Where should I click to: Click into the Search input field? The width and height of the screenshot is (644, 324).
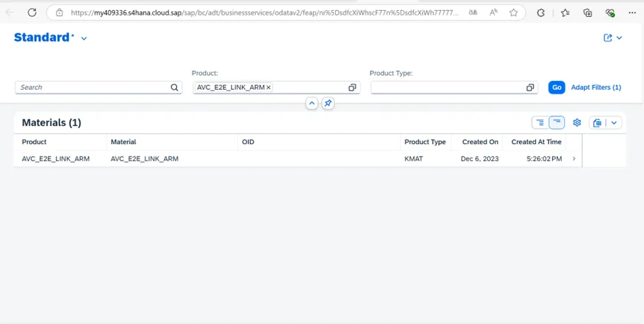(x=92, y=88)
